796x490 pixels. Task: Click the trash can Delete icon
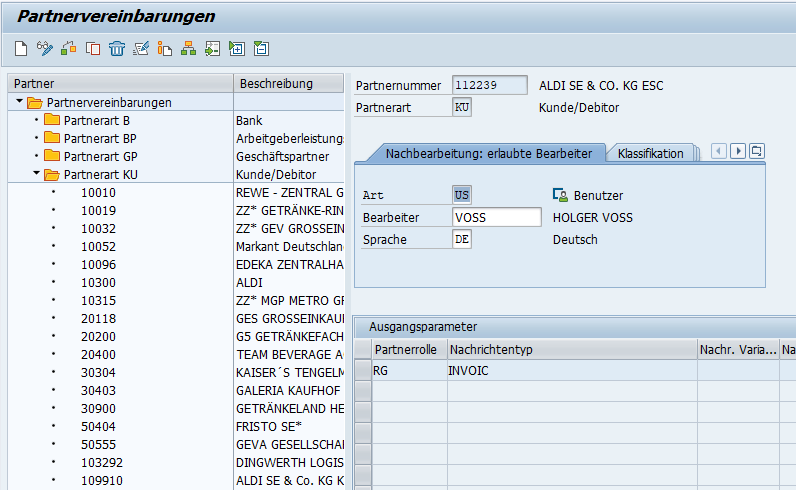117,48
